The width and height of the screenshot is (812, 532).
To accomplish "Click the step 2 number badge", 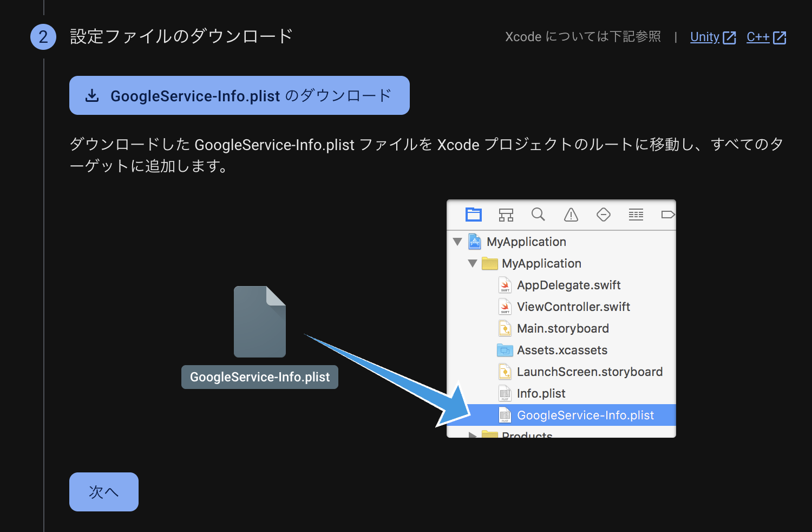I will [43, 37].
